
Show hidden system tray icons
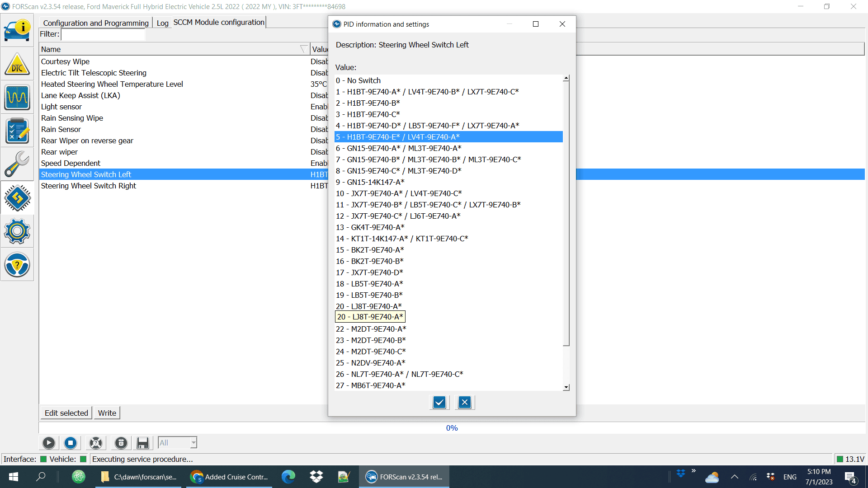pyautogui.click(x=735, y=477)
